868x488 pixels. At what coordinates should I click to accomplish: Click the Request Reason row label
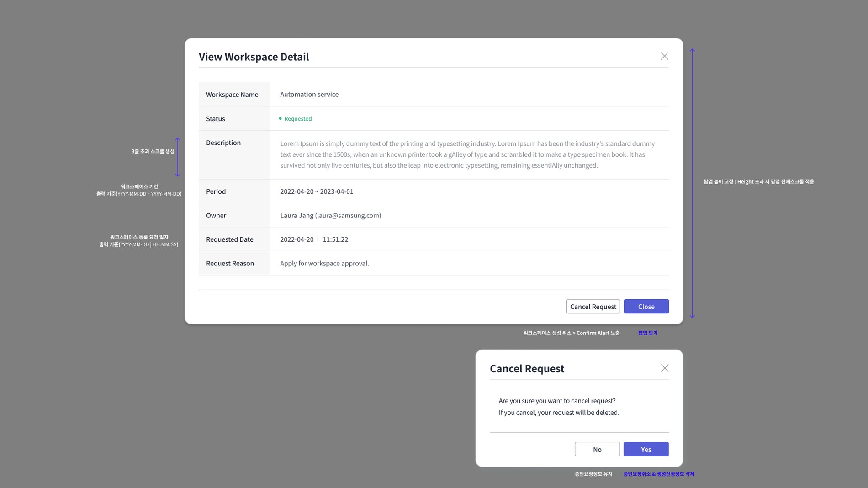point(230,263)
